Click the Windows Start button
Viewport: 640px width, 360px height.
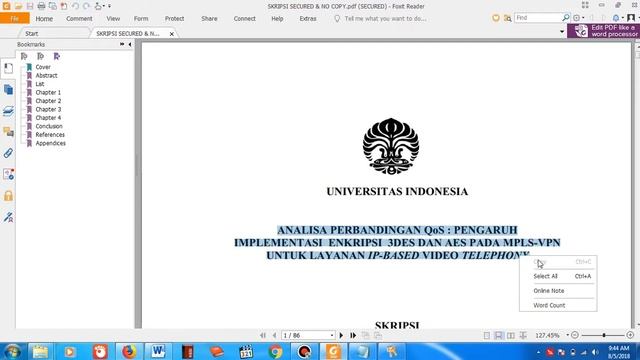tap(13, 351)
